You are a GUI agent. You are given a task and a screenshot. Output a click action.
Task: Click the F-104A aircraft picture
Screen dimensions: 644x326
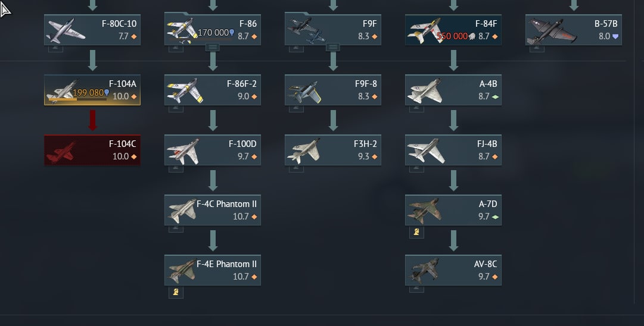click(63, 91)
